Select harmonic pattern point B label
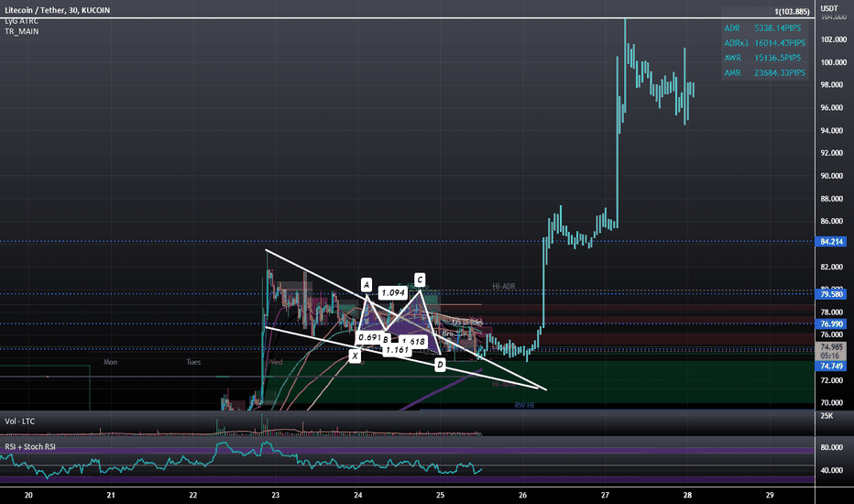Screen dimensions: 854x504 (386, 340)
